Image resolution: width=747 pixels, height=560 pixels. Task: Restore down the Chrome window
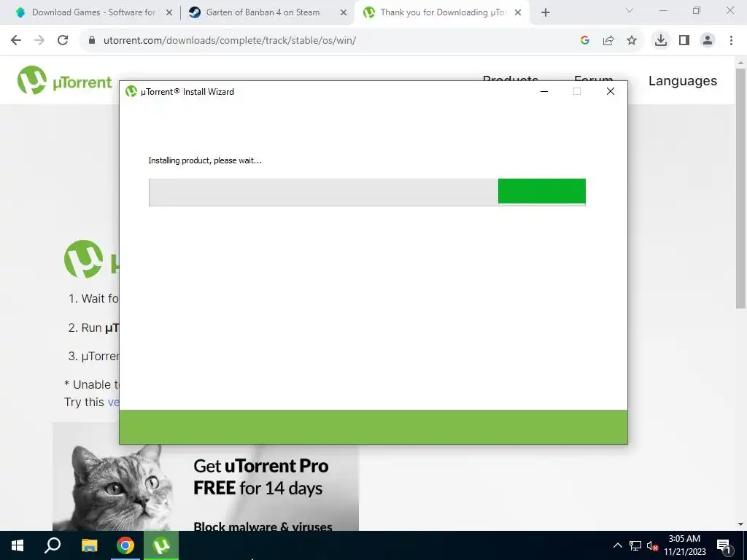(697, 10)
